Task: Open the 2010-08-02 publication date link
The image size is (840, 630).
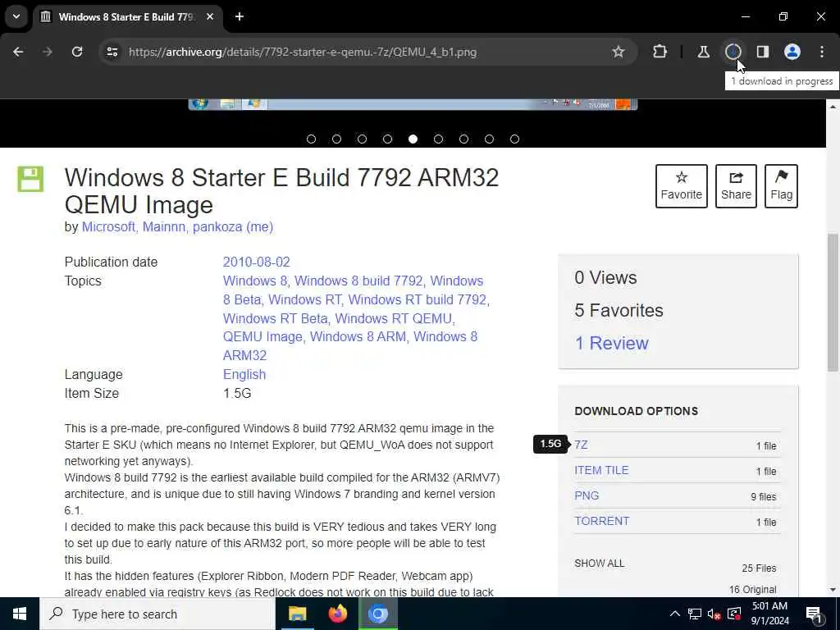Action: tap(256, 262)
